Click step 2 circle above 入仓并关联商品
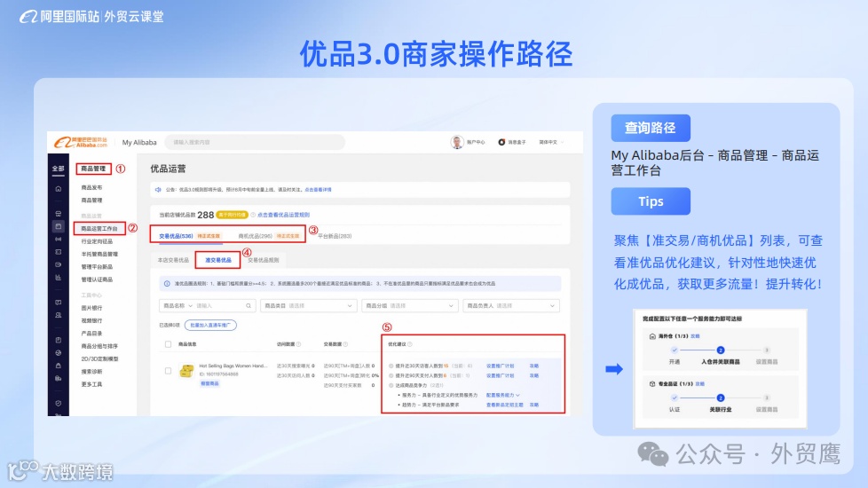This screenshot has width=868, height=488. point(720,350)
